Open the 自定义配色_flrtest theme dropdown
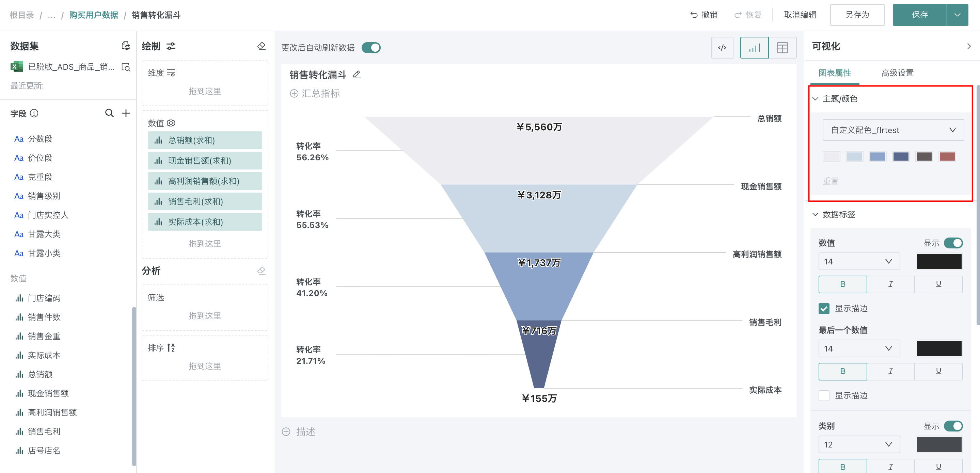980x473 pixels. click(x=893, y=130)
